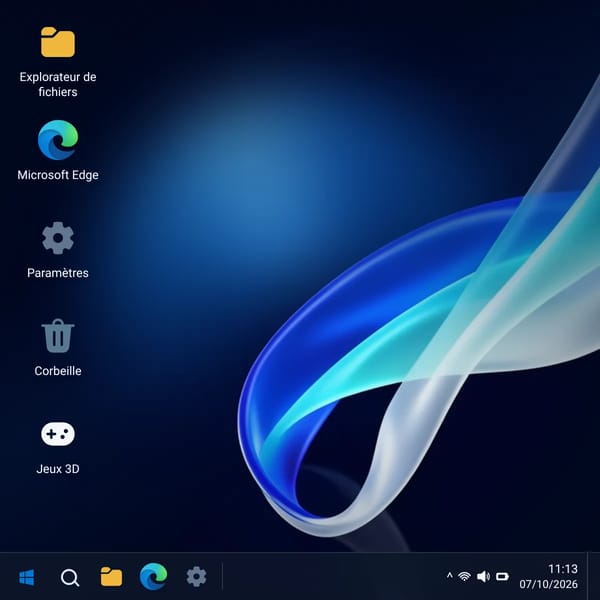Open the Explorateur de fichiers desktop icon
Viewport: 600px width, 600px height.
click(58, 42)
